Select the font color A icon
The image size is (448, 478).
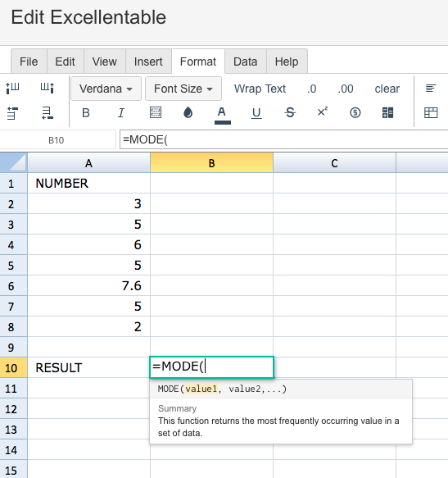(x=222, y=115)
